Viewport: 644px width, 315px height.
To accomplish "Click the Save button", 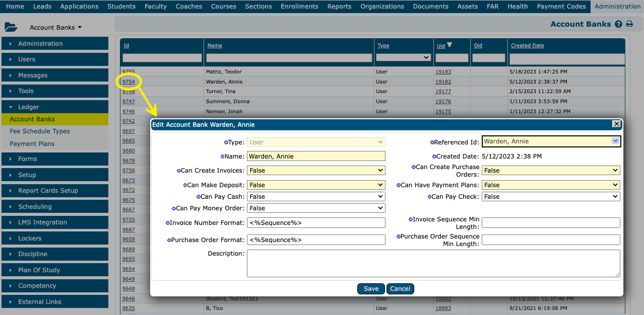I will [371, 289].
